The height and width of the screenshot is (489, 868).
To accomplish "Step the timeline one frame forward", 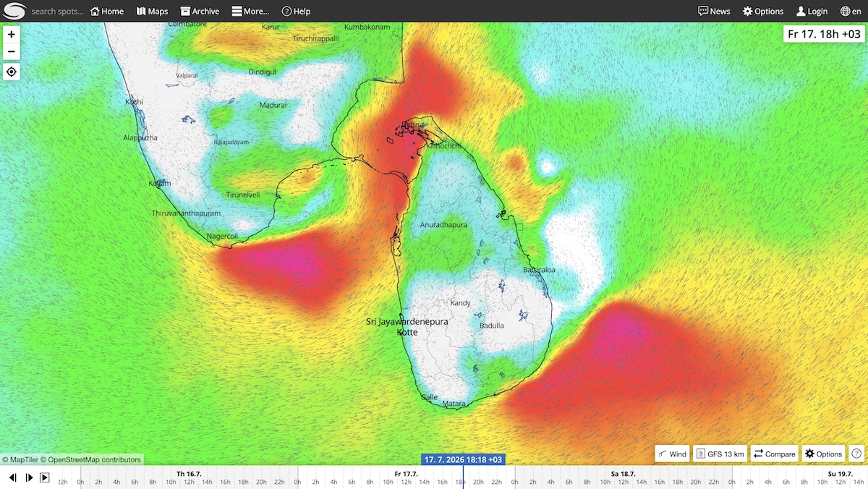I will [x=29, y=477].
